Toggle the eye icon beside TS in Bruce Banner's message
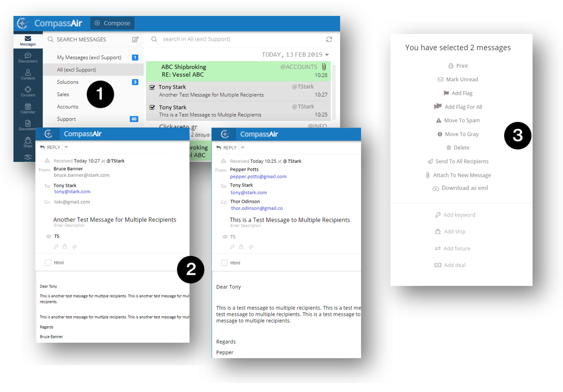 coord(48,237)
